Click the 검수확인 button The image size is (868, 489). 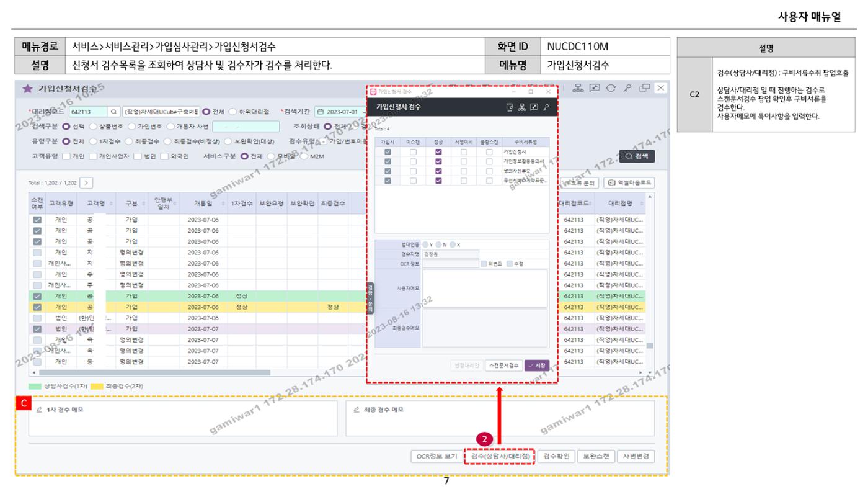[x=555, y=456]
